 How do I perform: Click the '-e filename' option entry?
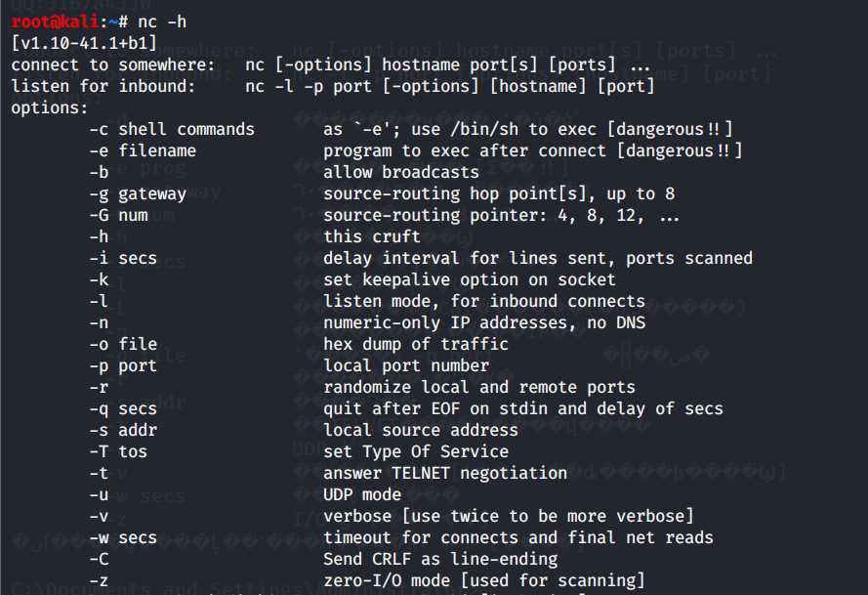[x=143, y=150]
